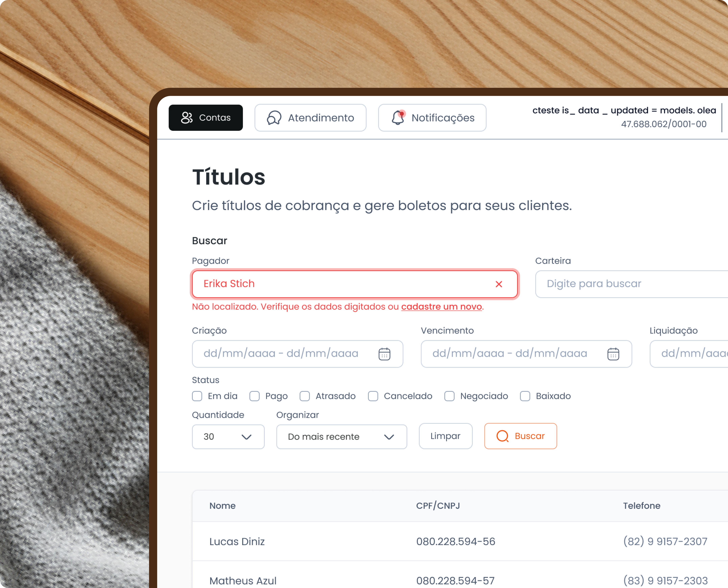The height and width of the screenshot is (588, 728).
Task: Focus the Carteira search field
Action: [631, 284]
